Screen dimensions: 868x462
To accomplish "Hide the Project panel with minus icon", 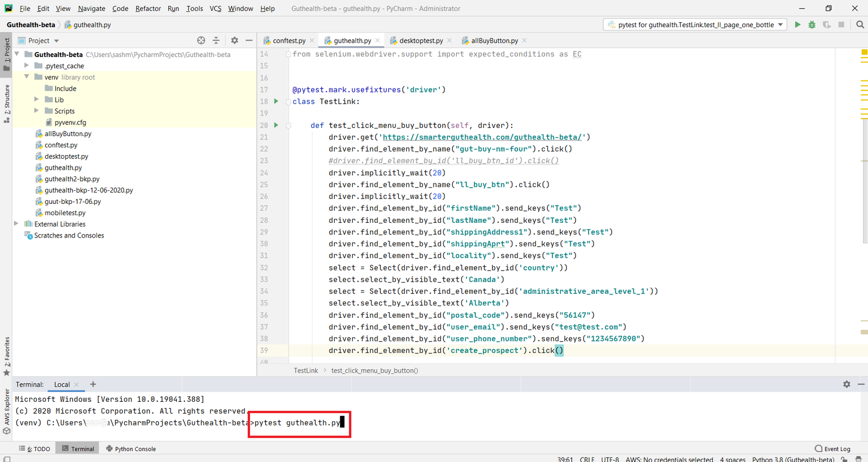I will pyautogui.click(x=249, y=41).
